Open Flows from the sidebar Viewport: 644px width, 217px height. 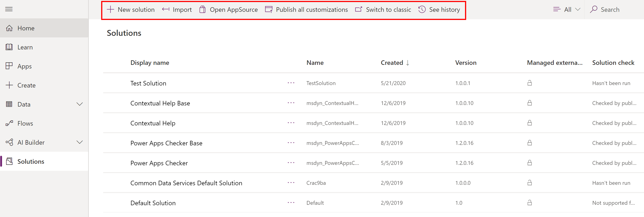(25, 123)
